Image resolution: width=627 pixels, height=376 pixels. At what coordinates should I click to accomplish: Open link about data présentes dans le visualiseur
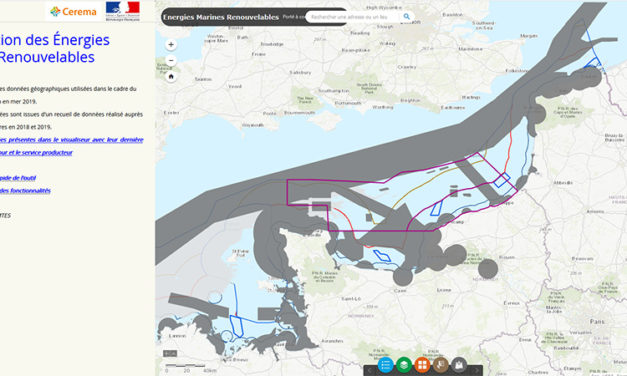tap(72, 140)
